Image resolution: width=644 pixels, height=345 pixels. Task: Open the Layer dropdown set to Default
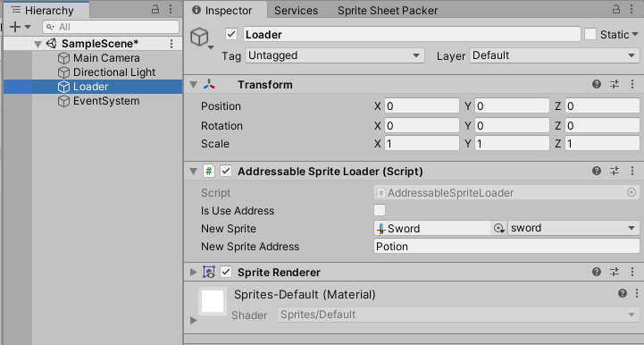point(554,55)
